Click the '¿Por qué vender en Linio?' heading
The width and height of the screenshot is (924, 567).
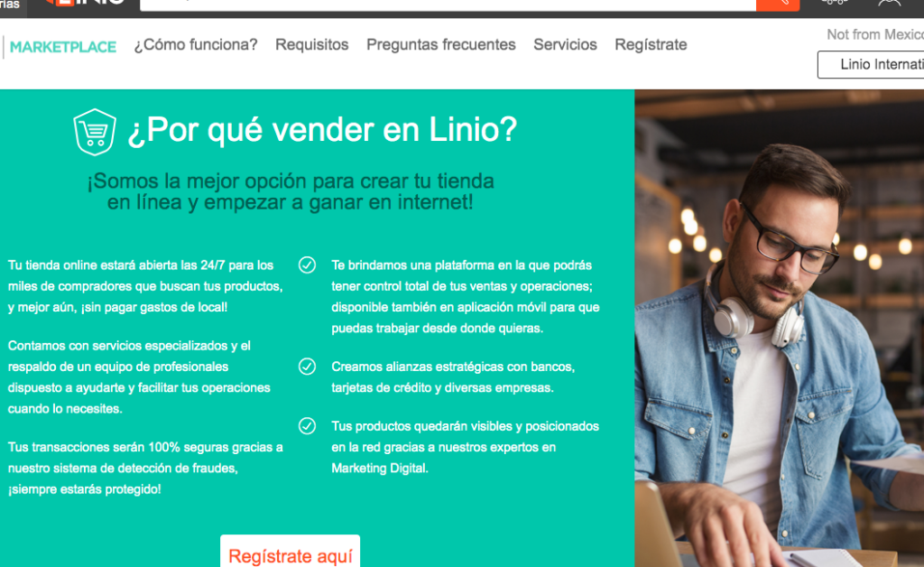pyautogui.click(x=322, y=130)
